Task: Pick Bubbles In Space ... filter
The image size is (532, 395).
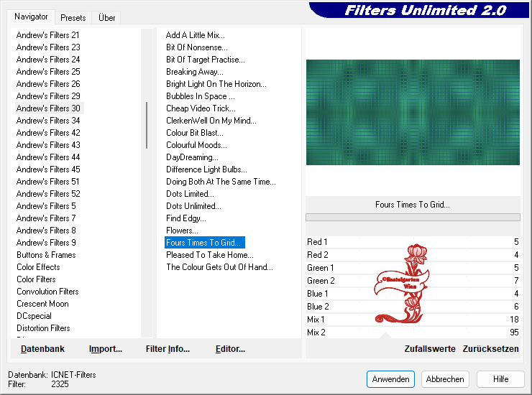Action: pyautogui.click(x=200, y=96)
